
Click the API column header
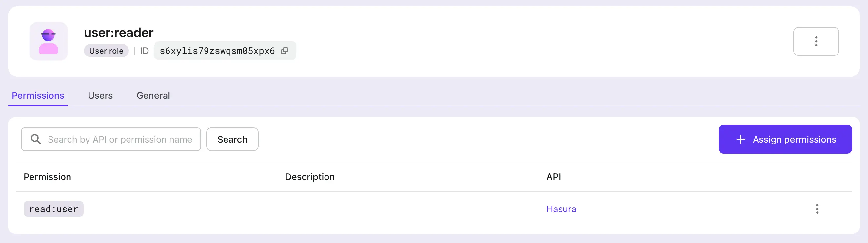coord(553,177)
